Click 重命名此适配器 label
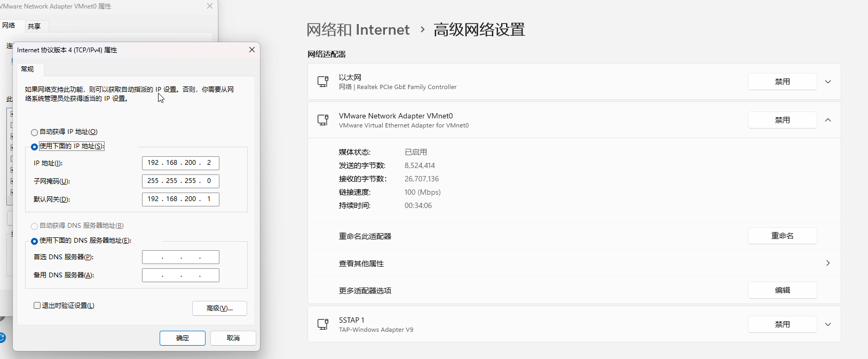Viewport: 868px width, 359px height. point(365,236)
